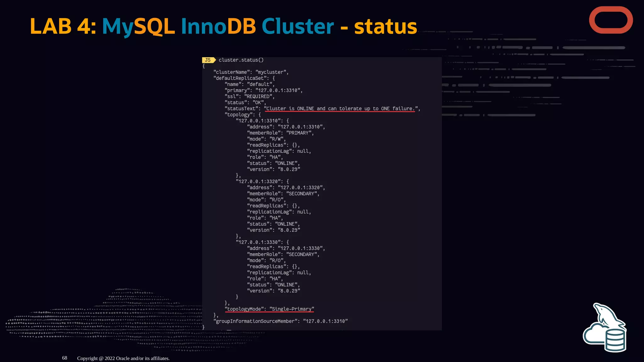644x362 pixels.
Task: Click the "primary": "127.0.0.1:3310" line
Action: 264,90
